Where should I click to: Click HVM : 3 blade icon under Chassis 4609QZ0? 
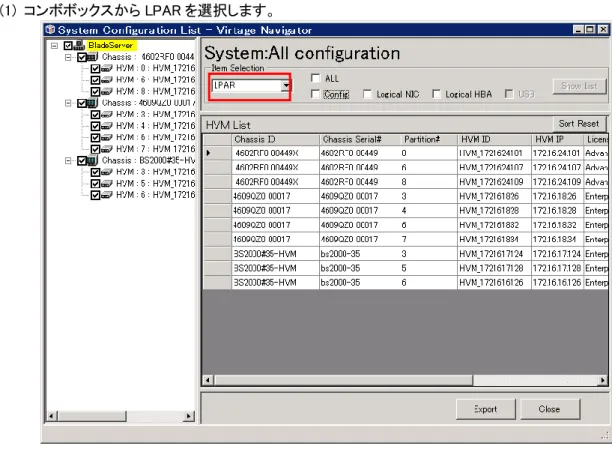point(107,114)
